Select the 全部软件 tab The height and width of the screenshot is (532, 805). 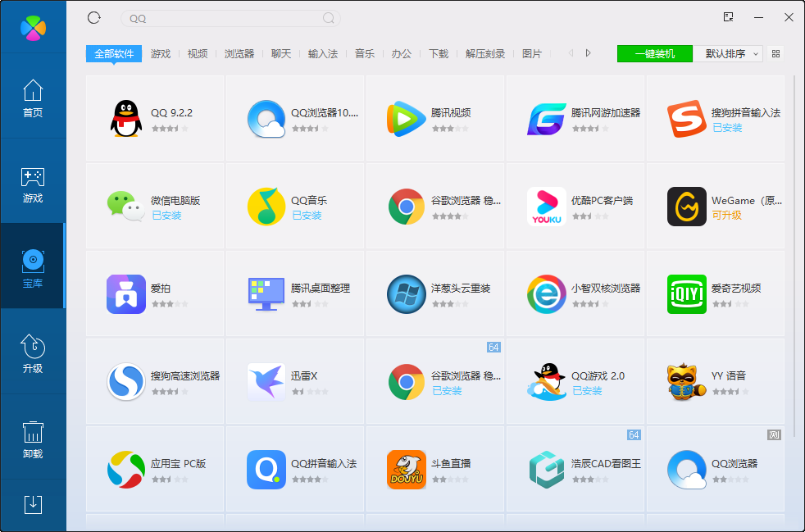tap(114, 53)
